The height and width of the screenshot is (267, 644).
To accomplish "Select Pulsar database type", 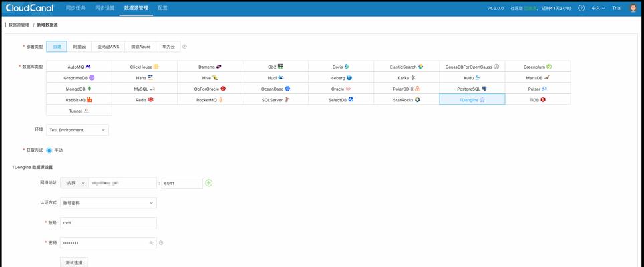I will (538, 89).
